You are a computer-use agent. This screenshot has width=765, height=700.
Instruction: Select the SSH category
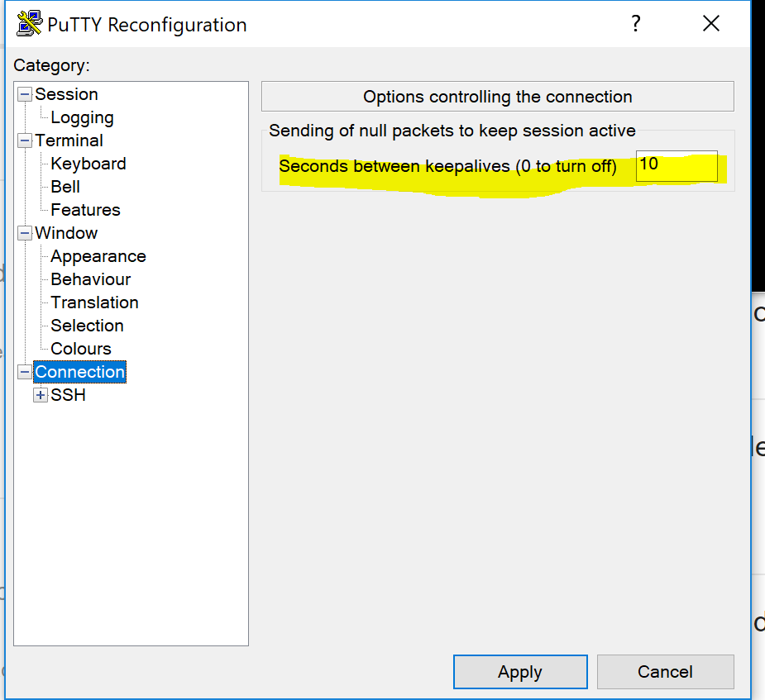[x=69, y=395]
